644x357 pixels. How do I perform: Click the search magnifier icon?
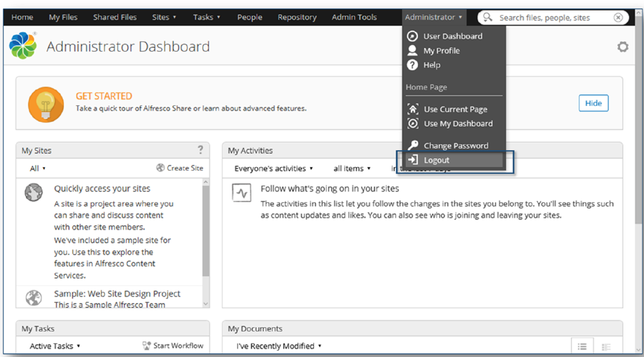489,17
